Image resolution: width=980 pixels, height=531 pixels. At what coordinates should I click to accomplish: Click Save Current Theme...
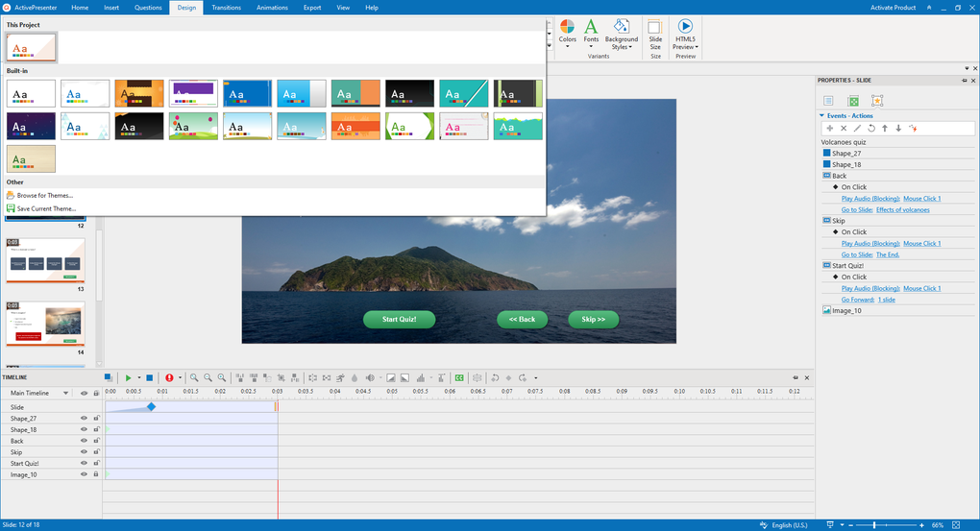pos(47,208)
